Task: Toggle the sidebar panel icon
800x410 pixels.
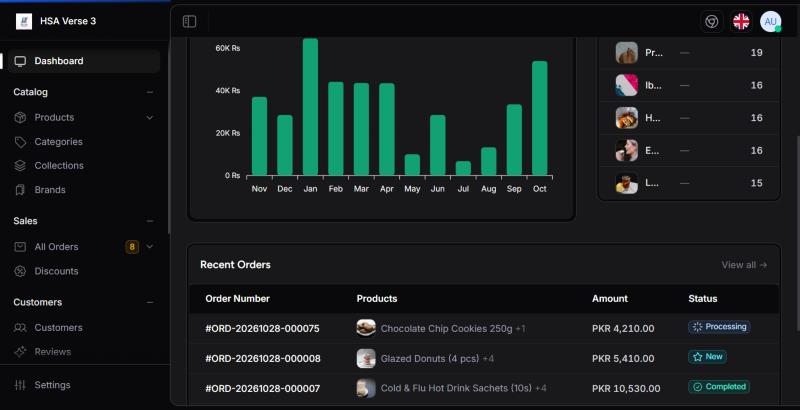Action: 189,21
